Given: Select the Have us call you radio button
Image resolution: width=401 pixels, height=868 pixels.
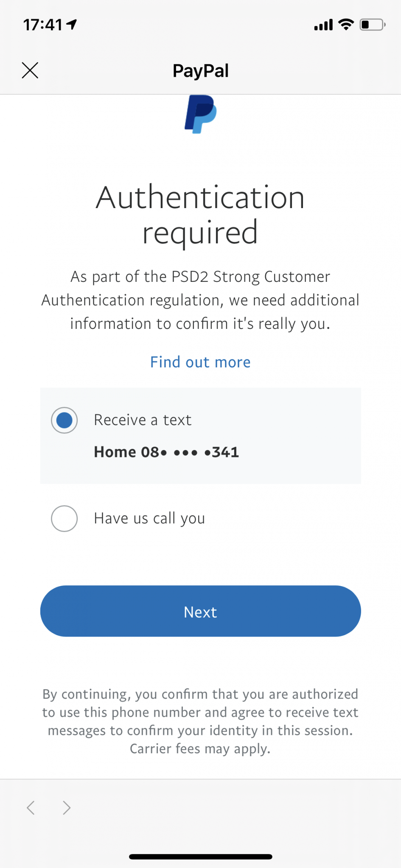Looking at the screenshot, I should coord(64,518).
